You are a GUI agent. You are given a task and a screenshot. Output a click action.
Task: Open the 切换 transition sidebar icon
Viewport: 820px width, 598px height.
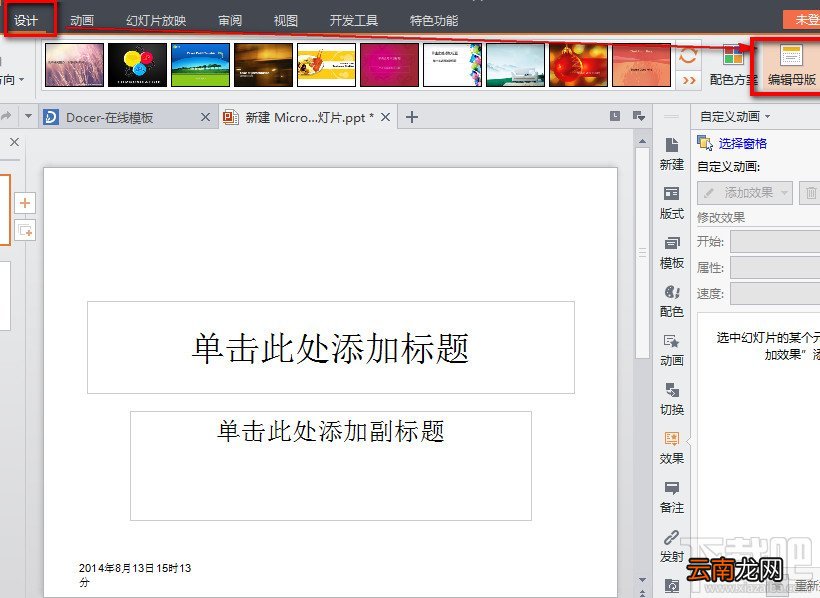click(x=672, y=399)
